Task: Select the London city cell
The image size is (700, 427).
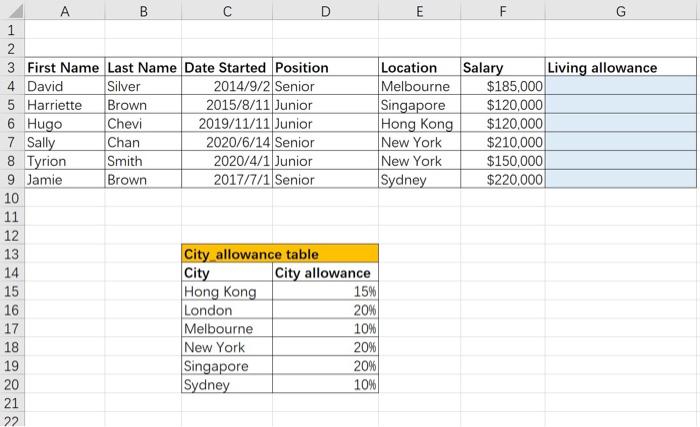Action: click(x=227, y=310)
